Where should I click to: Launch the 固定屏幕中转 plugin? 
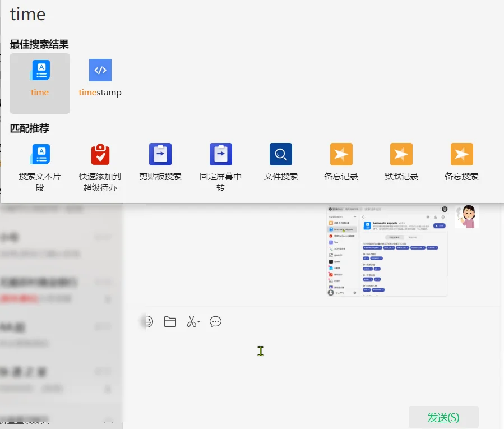point(220,160)
